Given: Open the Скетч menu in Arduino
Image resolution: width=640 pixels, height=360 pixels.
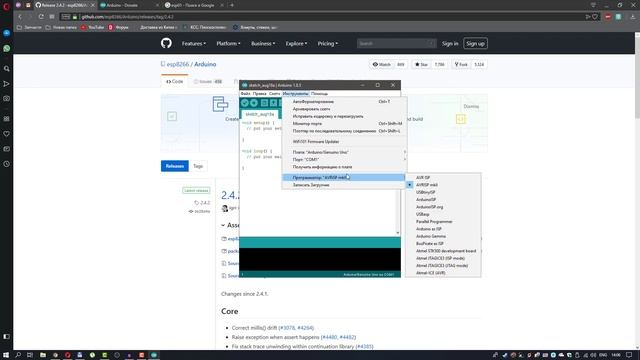Looking at the screenshot, I should [274, 94].
